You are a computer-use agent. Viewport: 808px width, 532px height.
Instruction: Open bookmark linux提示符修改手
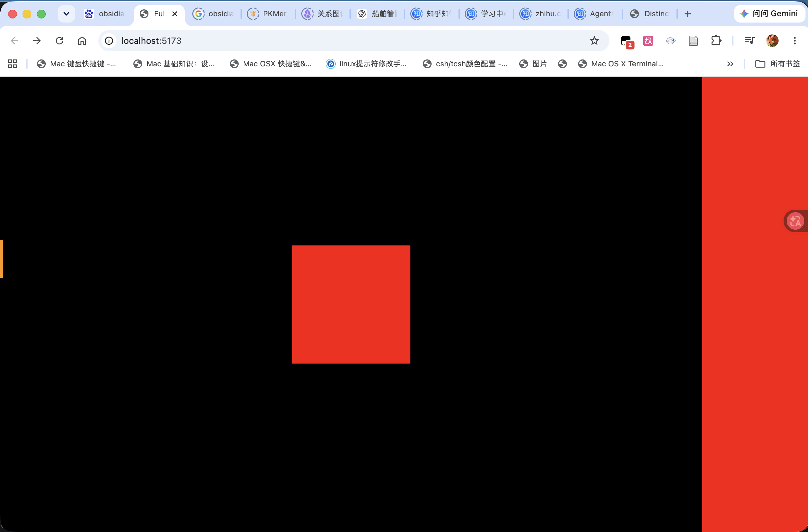click(x=366, y=64)
